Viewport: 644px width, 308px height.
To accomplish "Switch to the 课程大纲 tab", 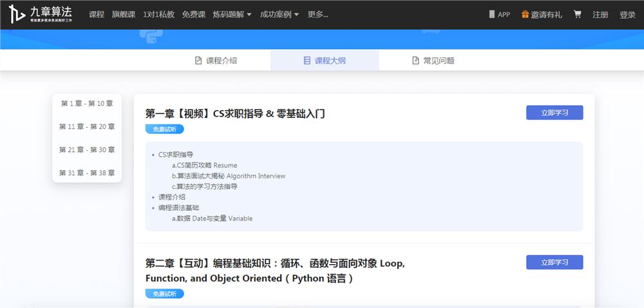I will (x=325, y=61).
